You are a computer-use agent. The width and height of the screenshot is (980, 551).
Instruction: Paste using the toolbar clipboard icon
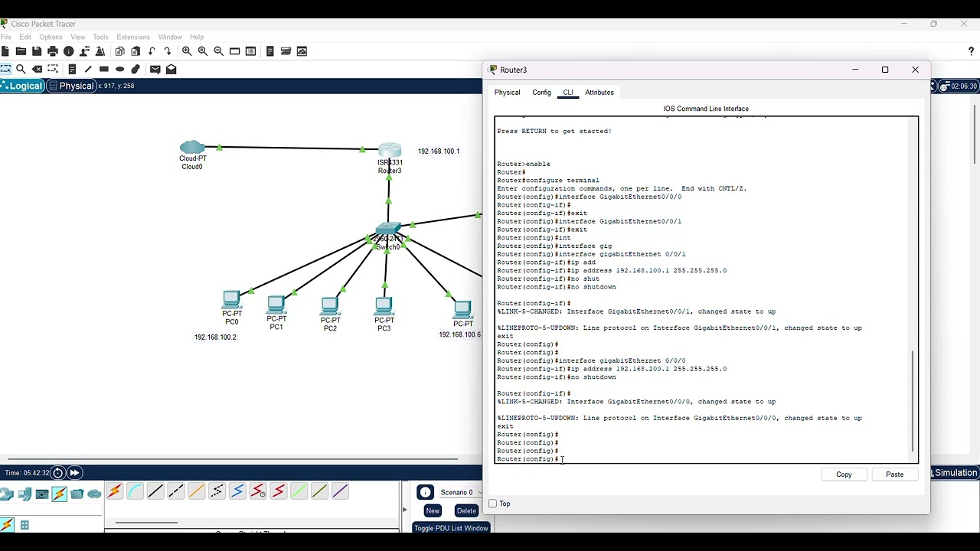pos(136,51)
